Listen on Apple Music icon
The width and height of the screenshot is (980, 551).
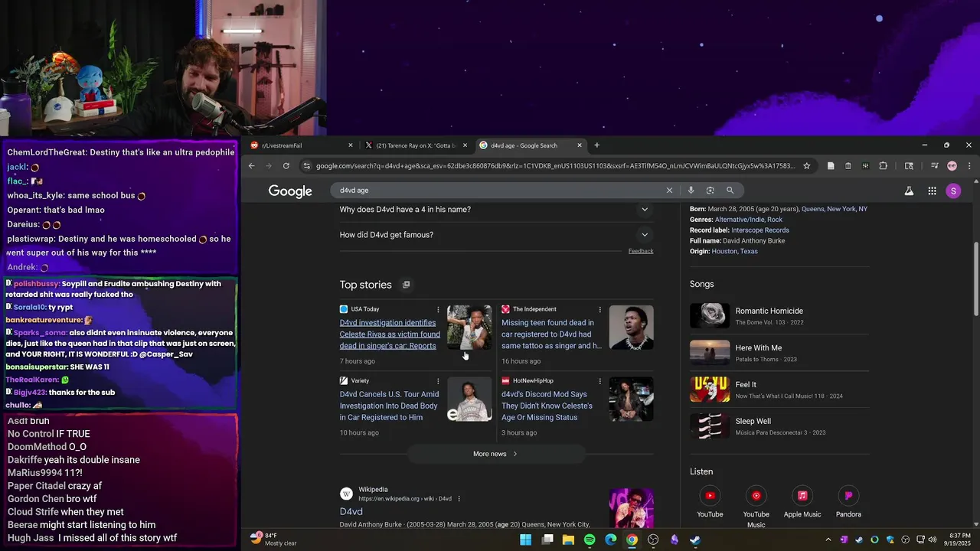(x=802, y=496)
